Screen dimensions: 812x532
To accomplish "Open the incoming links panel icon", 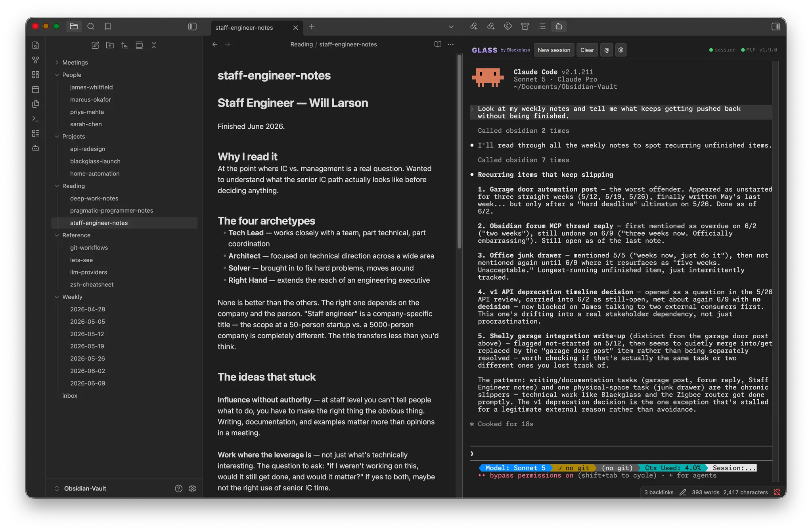I will pyautogui.click(x=474, y=27).
